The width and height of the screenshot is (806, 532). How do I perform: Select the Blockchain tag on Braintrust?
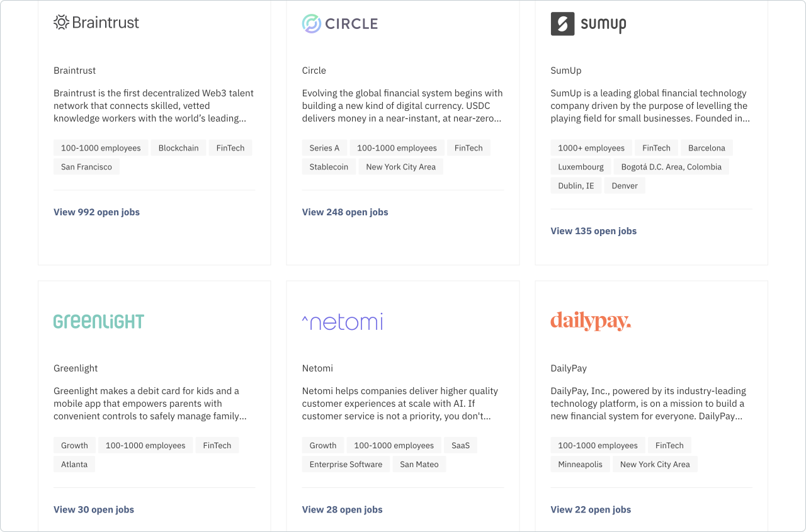[178, 147]
